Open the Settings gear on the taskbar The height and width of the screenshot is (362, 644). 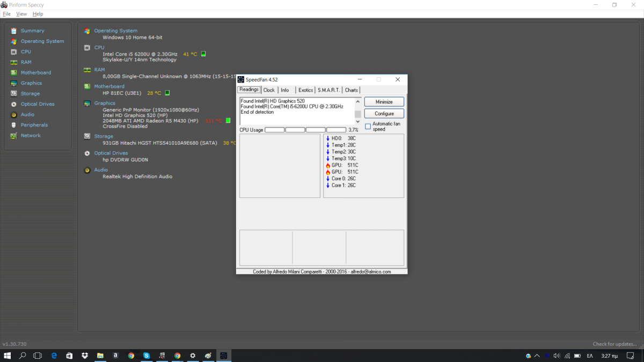point(193,356)
